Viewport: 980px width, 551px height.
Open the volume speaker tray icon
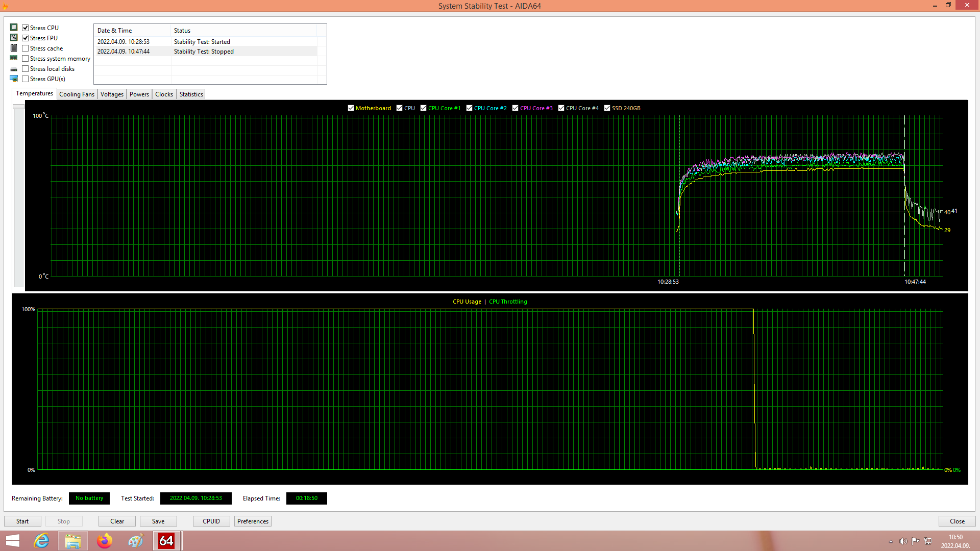[x=903, y=541]
